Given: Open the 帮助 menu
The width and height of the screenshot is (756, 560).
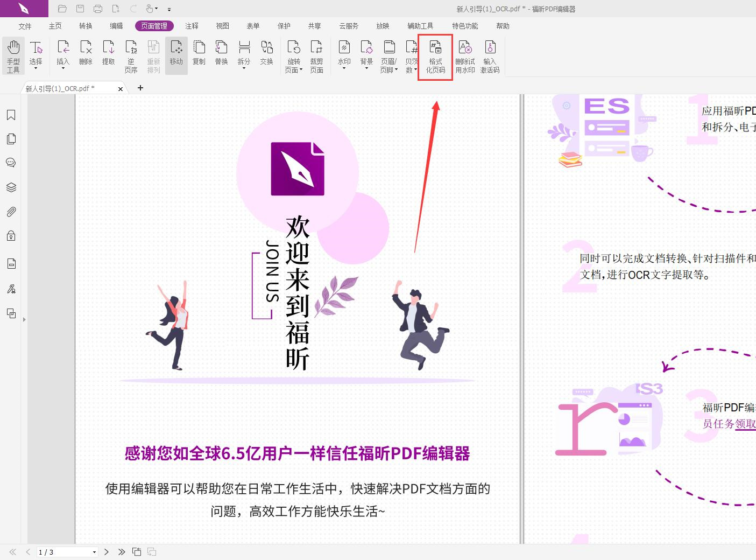Looking at the screenshot, I should [x=502, y=25].
